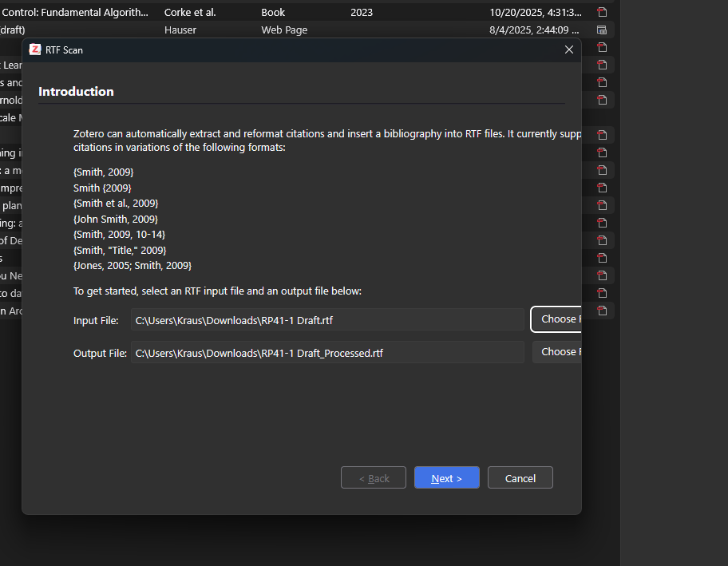Close the RTF Scan dialog
This screenshot has height=566, width=728.
click(x=568, y=49)
